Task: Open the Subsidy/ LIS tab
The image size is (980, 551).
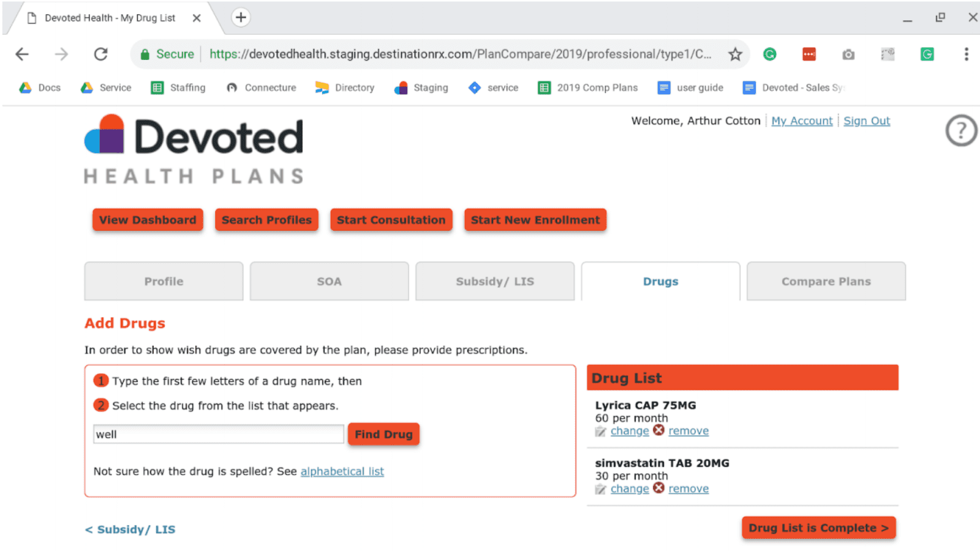Action: tap(495, 282)
